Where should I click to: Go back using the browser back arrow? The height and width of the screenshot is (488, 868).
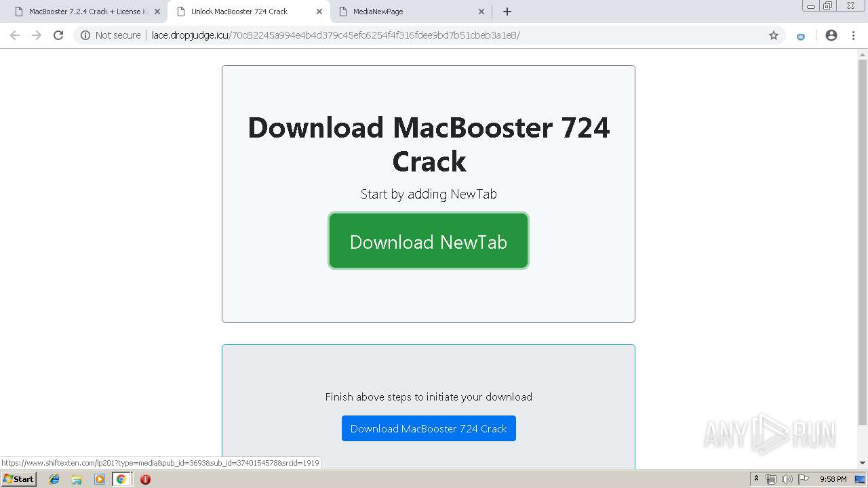point(15,35)
